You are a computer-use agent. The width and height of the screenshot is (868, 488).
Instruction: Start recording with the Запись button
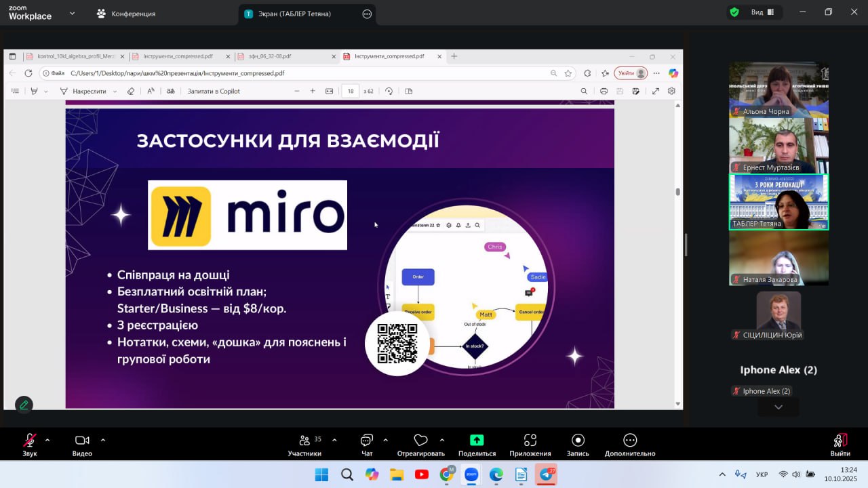pyautogui.click(x=578, y=441)
